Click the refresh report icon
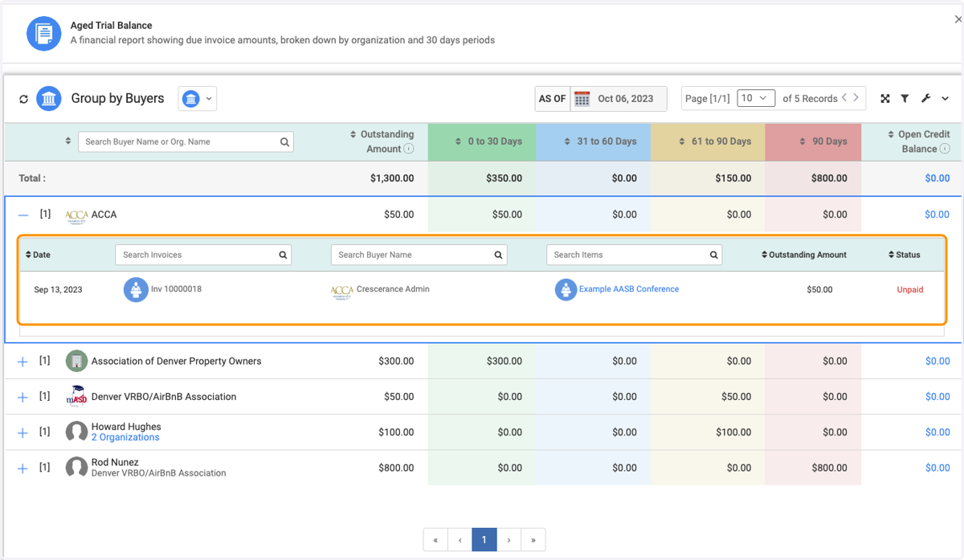Viewport: 964px width, 560px height. tap(23, 99)
